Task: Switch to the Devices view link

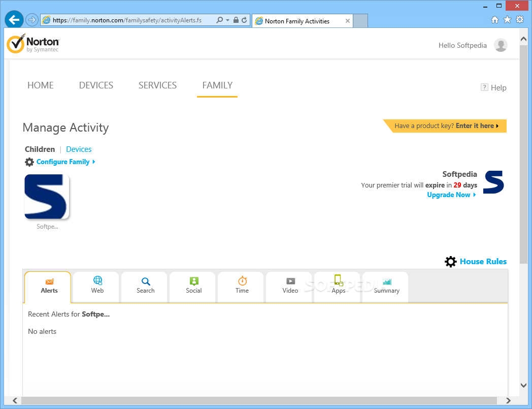Action: [79, 149]
